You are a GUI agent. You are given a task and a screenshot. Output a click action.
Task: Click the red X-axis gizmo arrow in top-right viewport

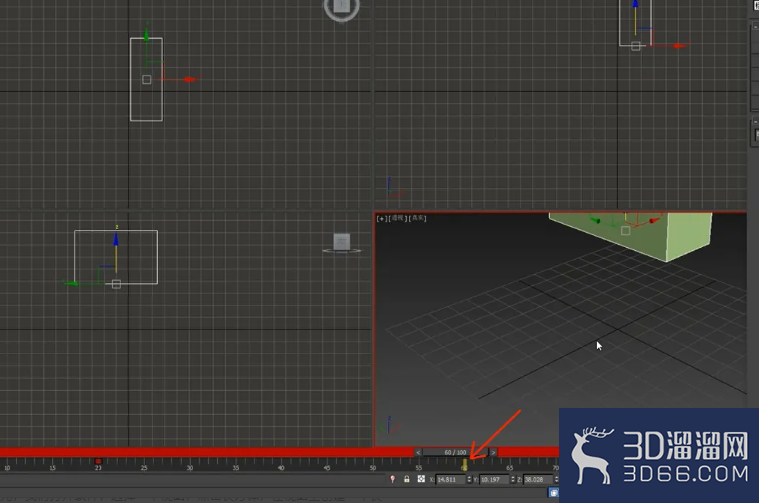pyautogui.click(x=680, y=46)
